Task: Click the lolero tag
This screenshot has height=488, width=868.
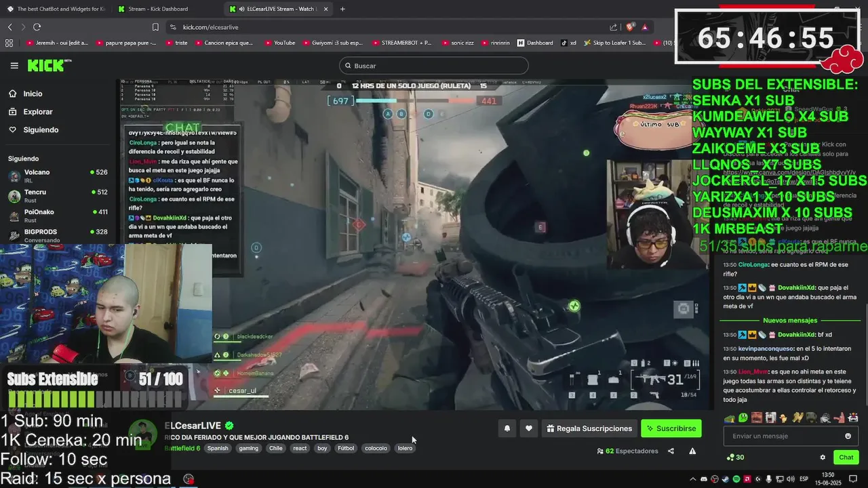Action: click(x=405, y=448)
